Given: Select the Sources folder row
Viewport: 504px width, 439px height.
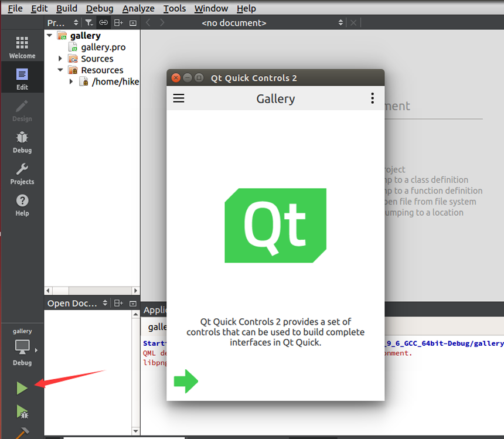Looking at the screenshot, I should pyautogui.click(x=91, y=59).
